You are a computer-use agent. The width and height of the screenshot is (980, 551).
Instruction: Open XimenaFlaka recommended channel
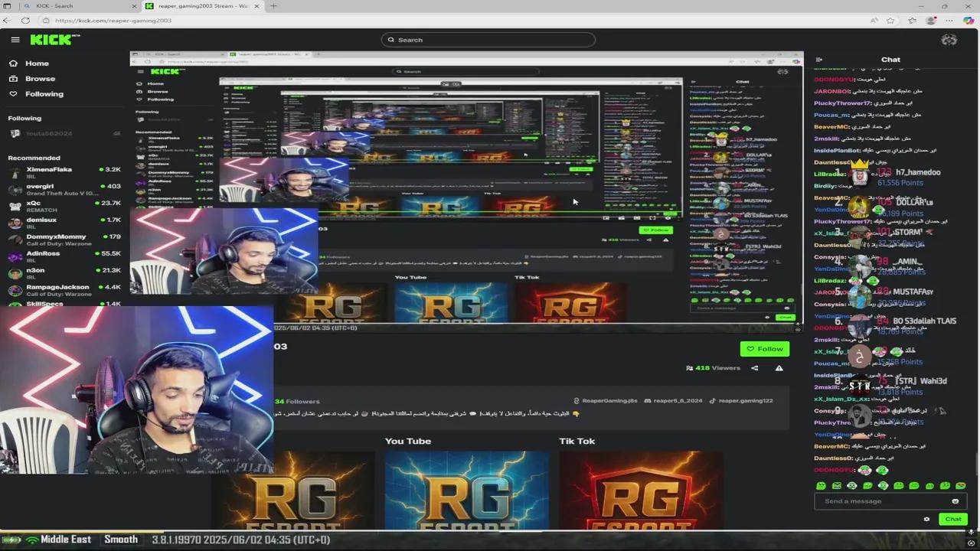click(x=64, y=173)
